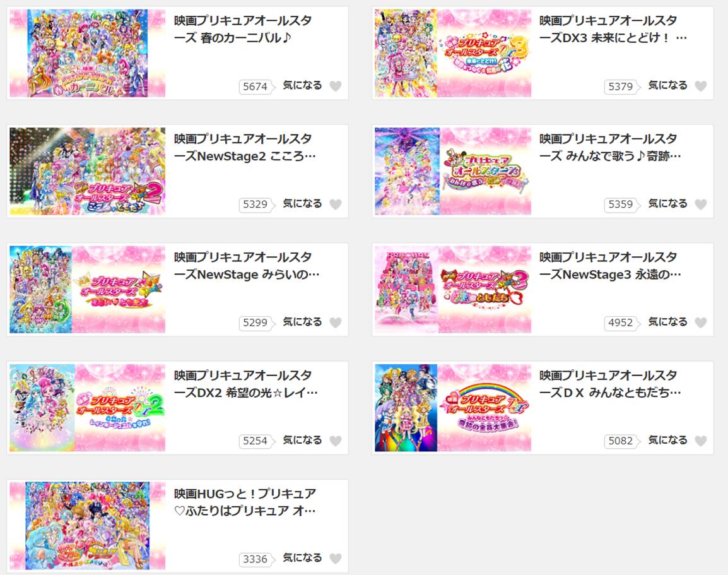This screenshot has height=575, width=728.
Task: Toggle 気になる on the 4952-count card
Action: 667,322
